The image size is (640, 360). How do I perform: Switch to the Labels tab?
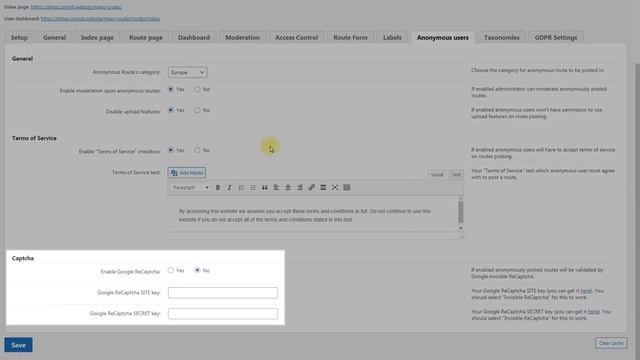(392, 37)
